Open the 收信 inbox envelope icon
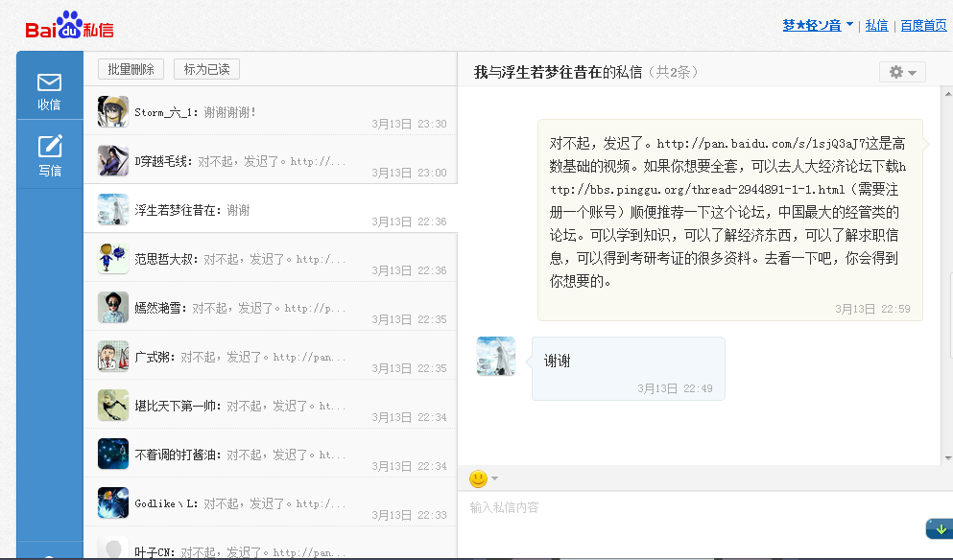The width and height of the screenshot is (953, 560). click(x=49, y=83)
